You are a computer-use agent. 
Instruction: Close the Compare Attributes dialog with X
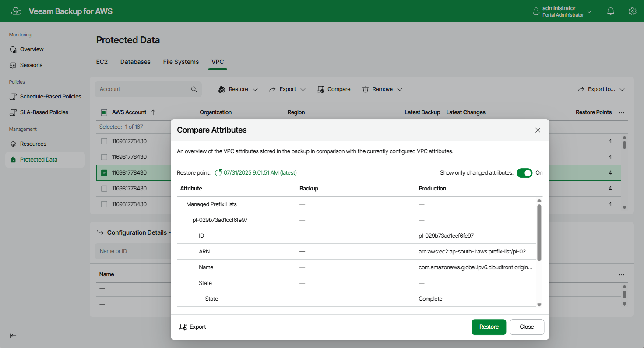pos(538,130)
